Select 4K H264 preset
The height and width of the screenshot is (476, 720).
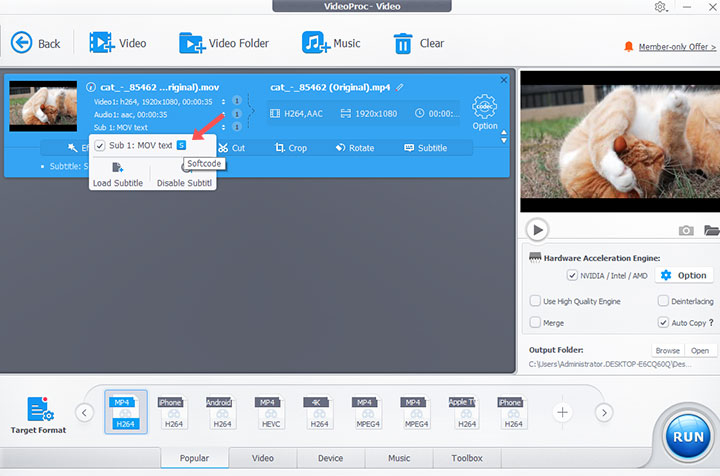pos(319,412)
